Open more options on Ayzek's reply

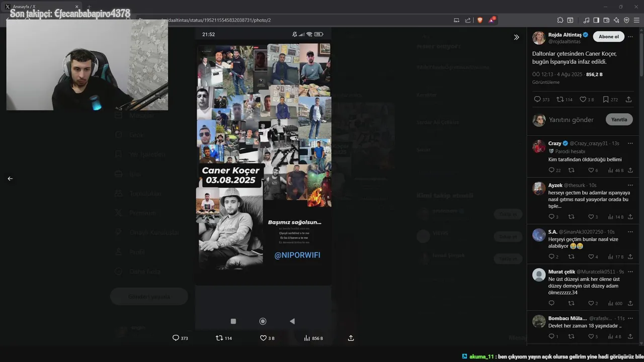coord(630,185)
